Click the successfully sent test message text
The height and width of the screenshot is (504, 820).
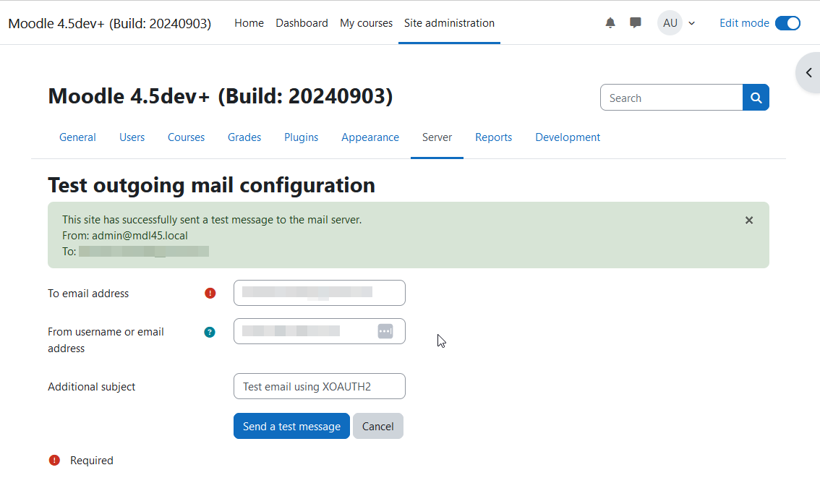coord(212,220)
